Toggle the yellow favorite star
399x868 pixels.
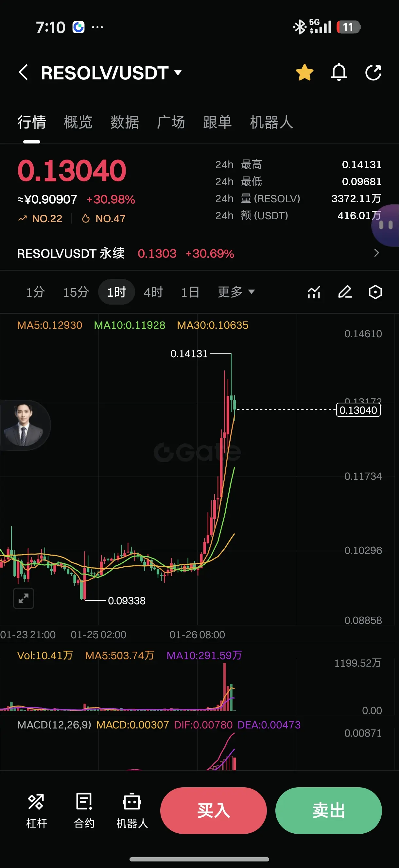click(x=304, y=73)
